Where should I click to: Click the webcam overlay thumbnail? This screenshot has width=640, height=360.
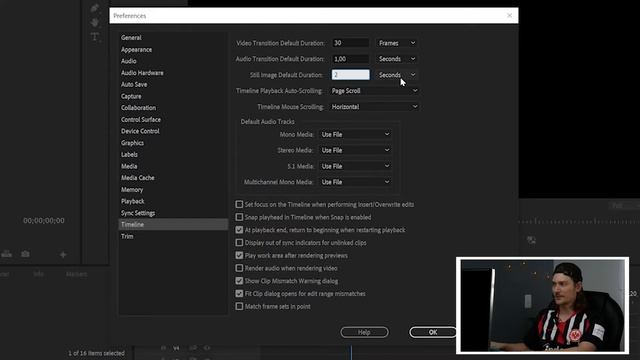pos(542,305)
